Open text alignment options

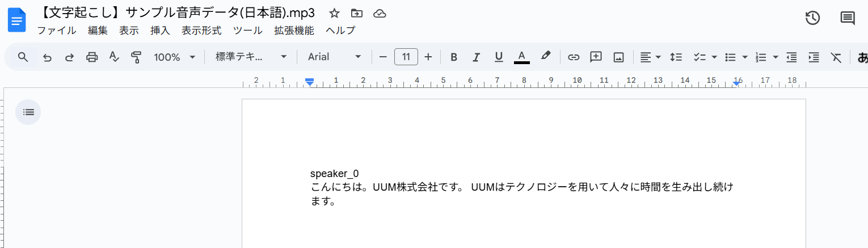pyautogui.click(x=650, y=57)
